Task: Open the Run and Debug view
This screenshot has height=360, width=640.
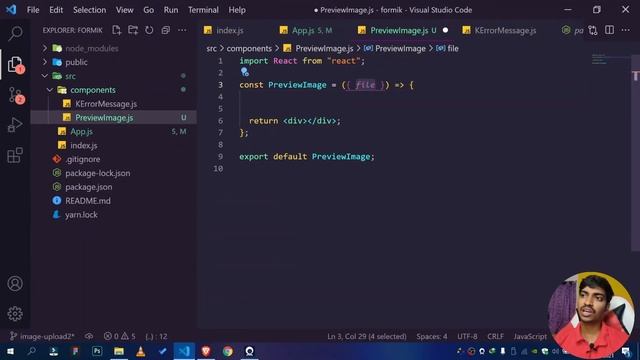Action: tap(15, 125)
